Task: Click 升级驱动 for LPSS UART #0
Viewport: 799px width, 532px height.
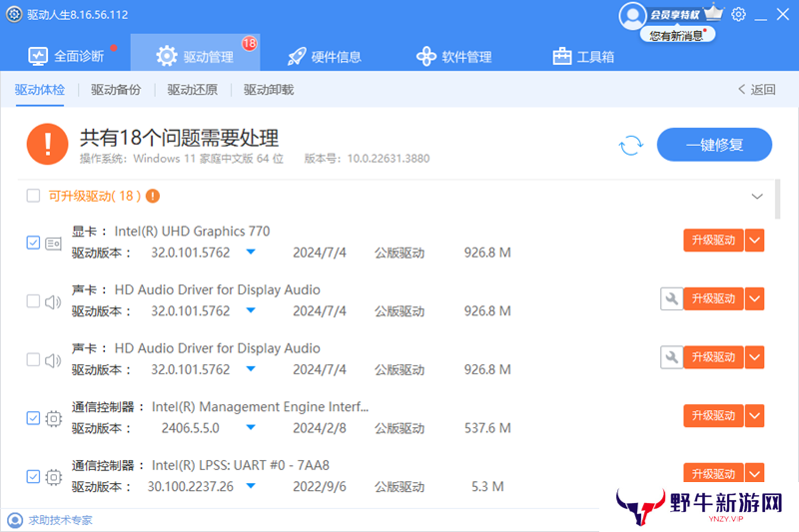Action: (x=713, y=473)
